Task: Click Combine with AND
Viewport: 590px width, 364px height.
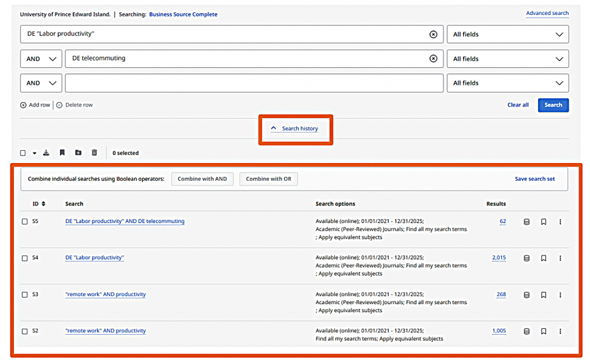Action: click(202, 179)
